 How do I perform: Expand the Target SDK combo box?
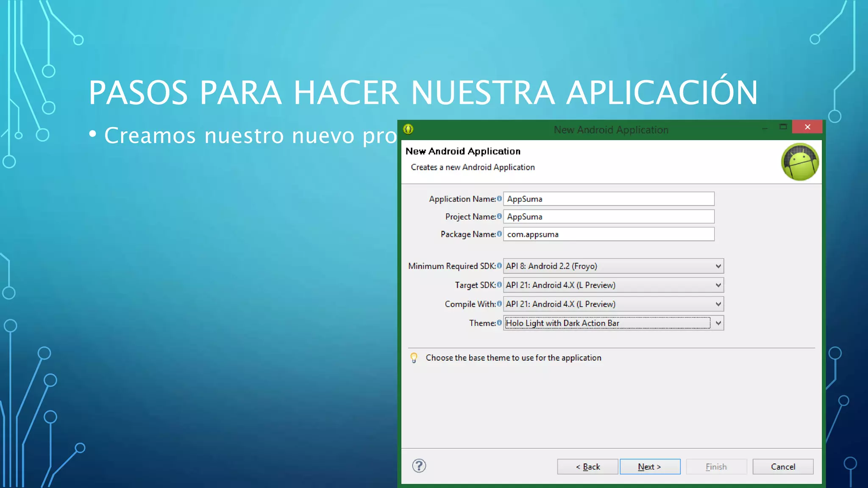click(x=718, y=285)
